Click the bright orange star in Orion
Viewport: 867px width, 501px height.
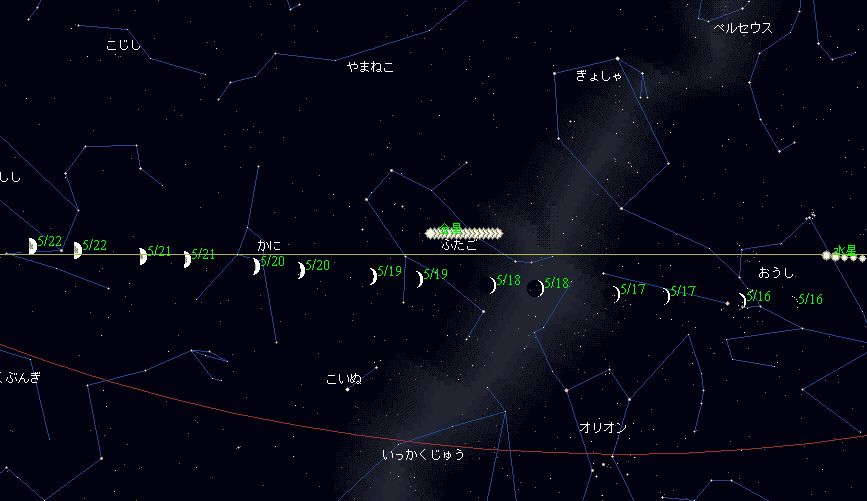(566, 390)
